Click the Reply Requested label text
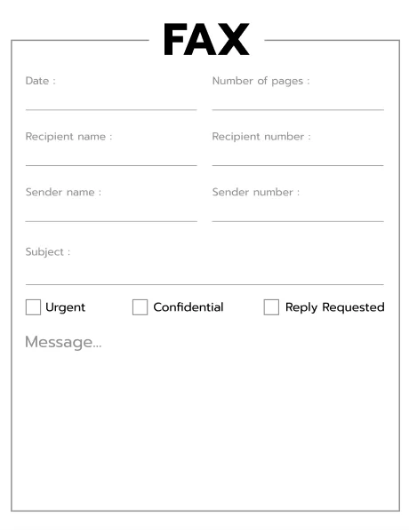 335,307
